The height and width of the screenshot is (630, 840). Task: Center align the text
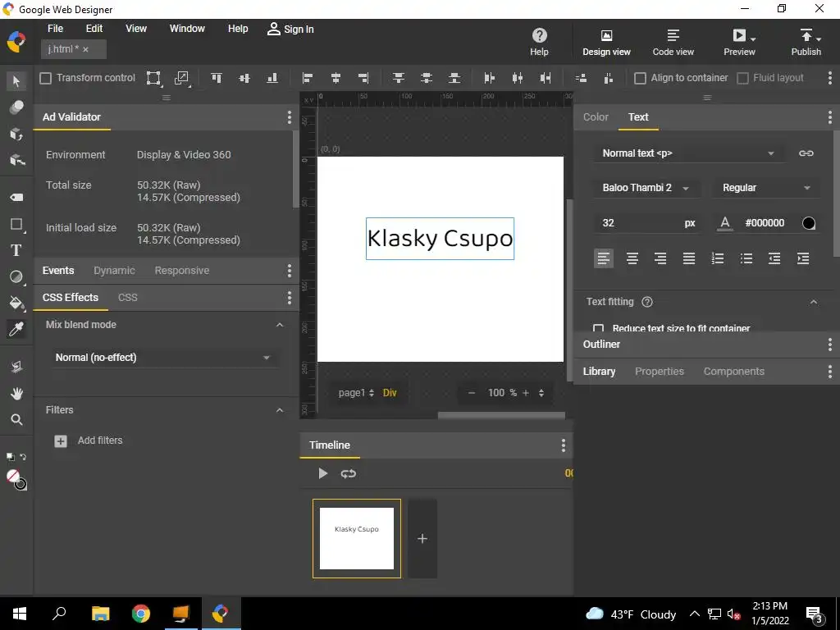point(632,258)
